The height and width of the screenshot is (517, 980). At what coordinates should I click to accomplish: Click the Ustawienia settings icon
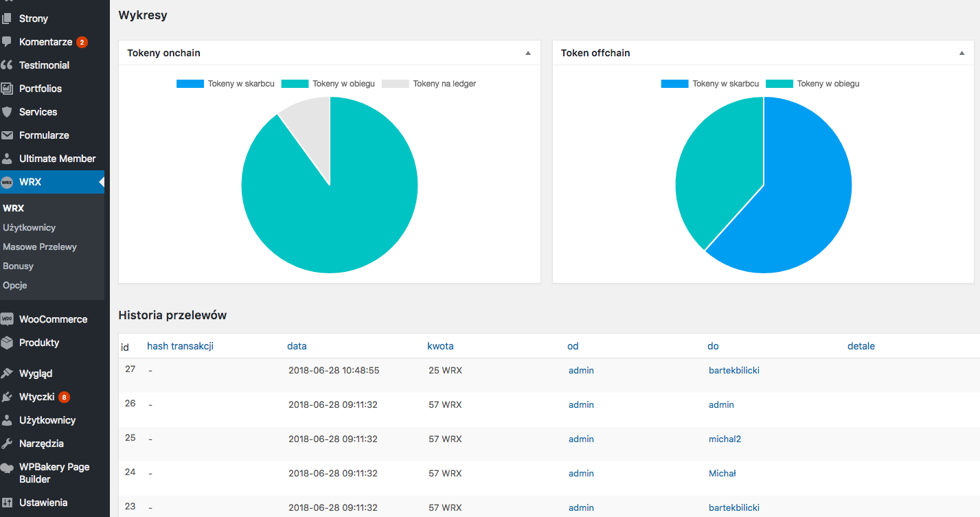click(7, 503)
